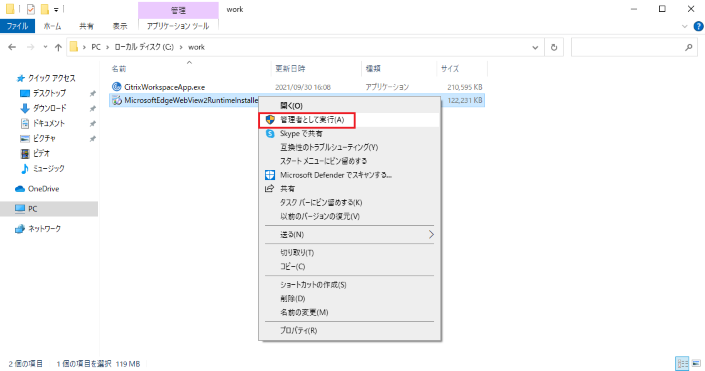Sort by 種類 column header
This screenshot has width=705, height=371.
coord(373,68)
